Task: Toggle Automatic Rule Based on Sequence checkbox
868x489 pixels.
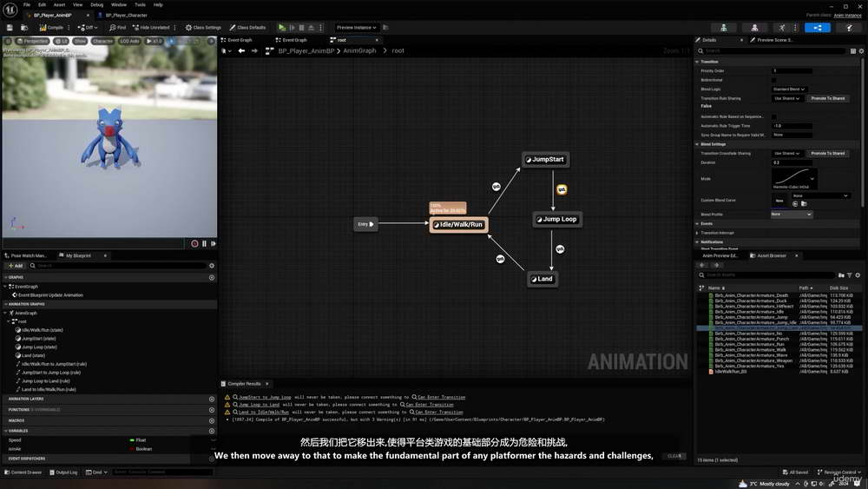Action: coord(774,117)
